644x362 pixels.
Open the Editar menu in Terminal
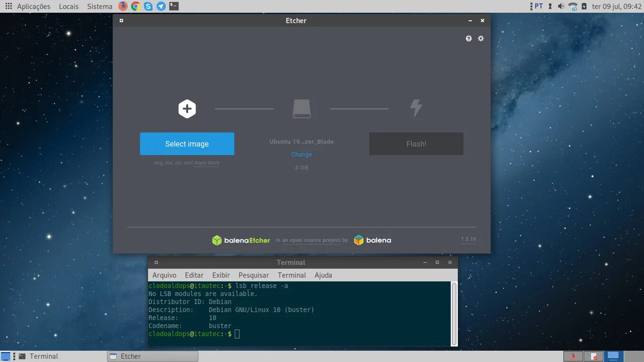[x=194, y=275]
